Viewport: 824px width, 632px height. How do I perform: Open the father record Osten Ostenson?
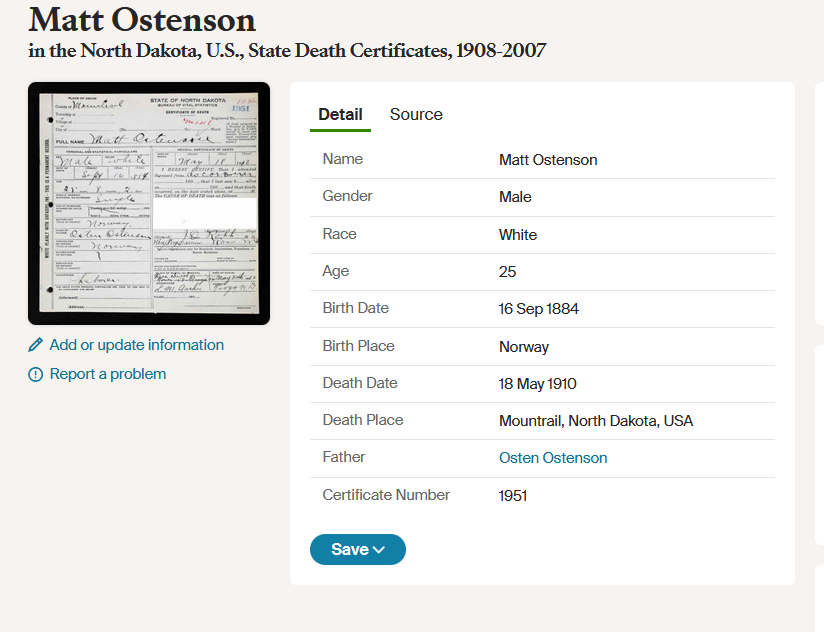[x=553, y=457]
